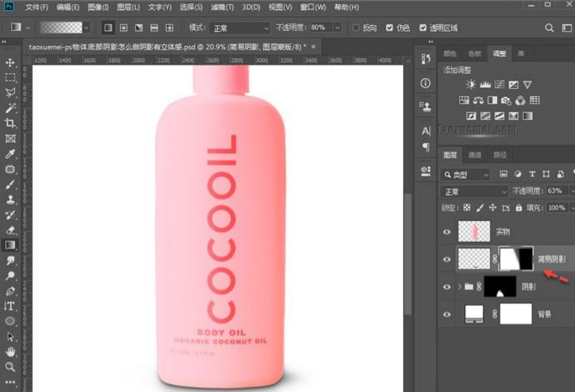575x392 pixels.
Task: Open the Character panel icon
Action: point(426,131)
